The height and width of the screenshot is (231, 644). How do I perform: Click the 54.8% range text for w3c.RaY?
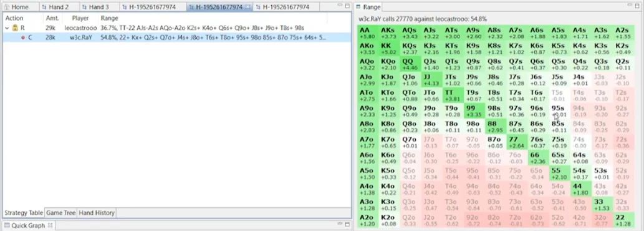pos(214,37)
